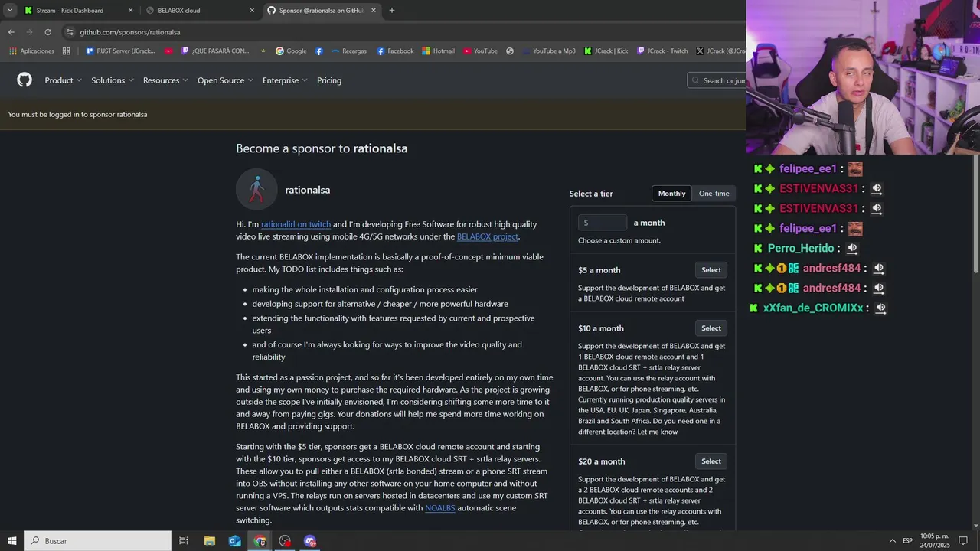Viewport: 980px width, 551px height.
Task: Follow the rationalirl on twitch link
Action: tap(296, 224)
